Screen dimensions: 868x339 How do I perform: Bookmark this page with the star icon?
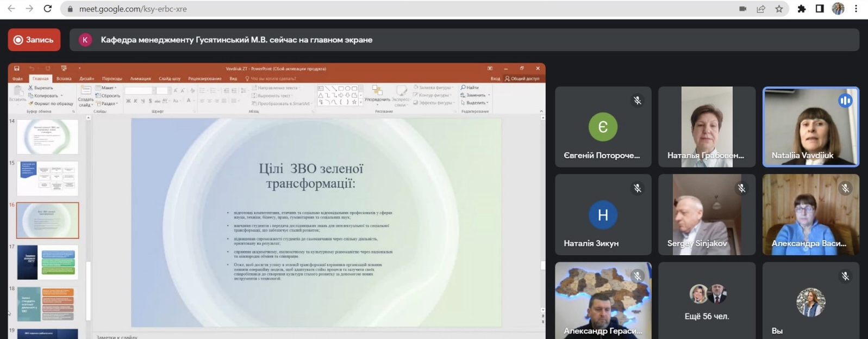pos(779,9)
